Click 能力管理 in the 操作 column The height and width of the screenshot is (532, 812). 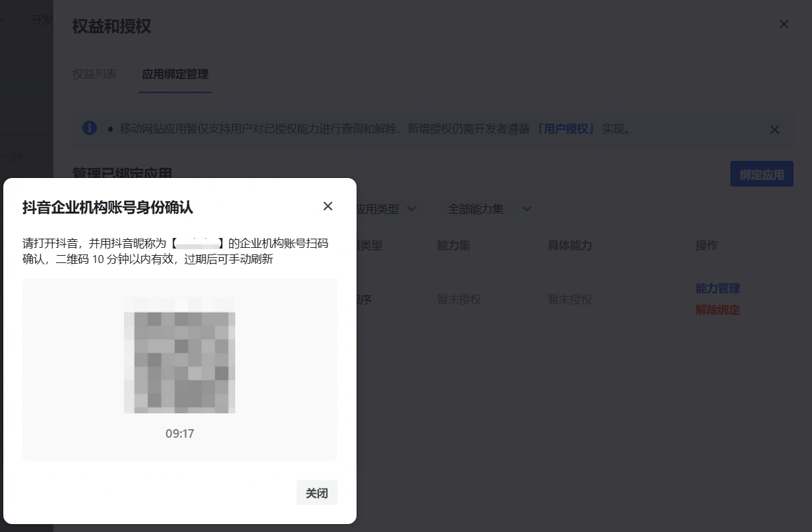coord(717,288)
